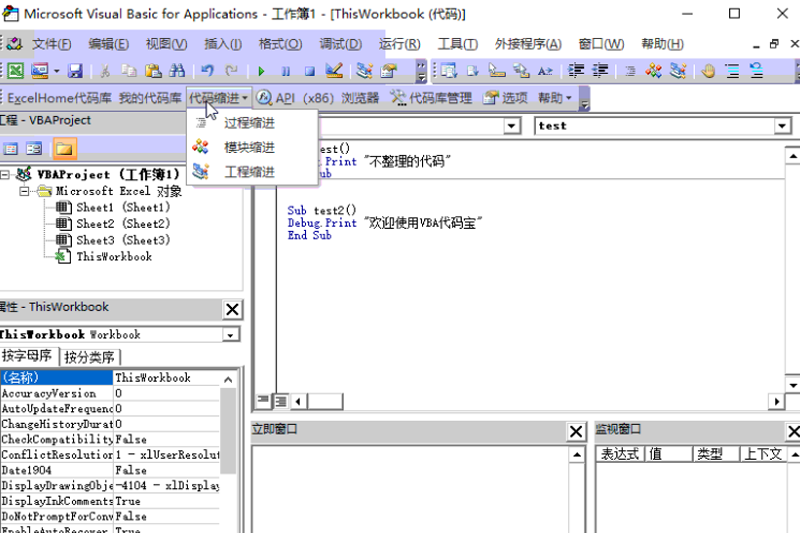The image size is (800, 533).
Task: Click Complete Word icon
Action: (545, 70)
